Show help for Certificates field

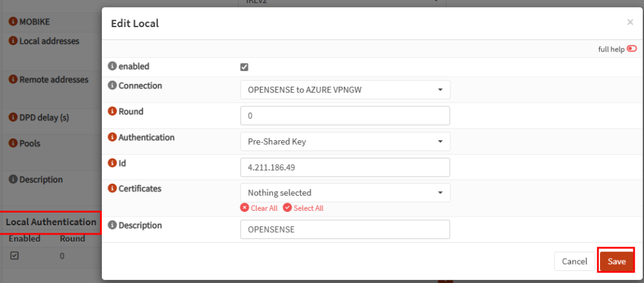click(112, 189)
